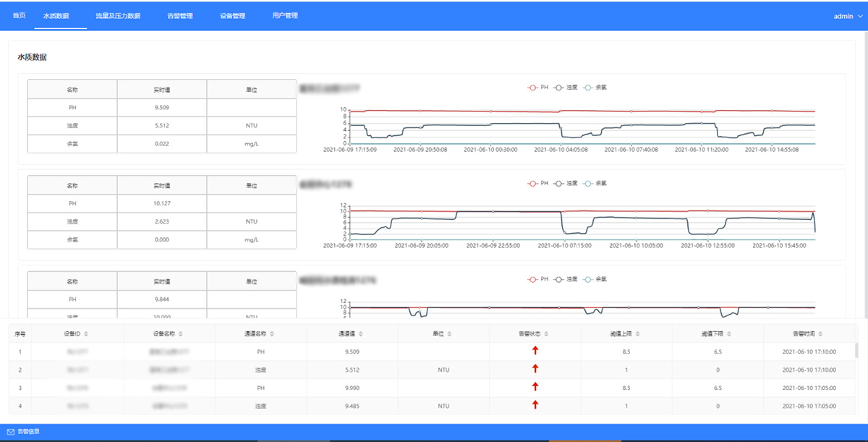Open the 告警信息 envelope icon in bottom bar
Image resolution: width=868 pixels, height=442 pixels.
tap(11, 432)
